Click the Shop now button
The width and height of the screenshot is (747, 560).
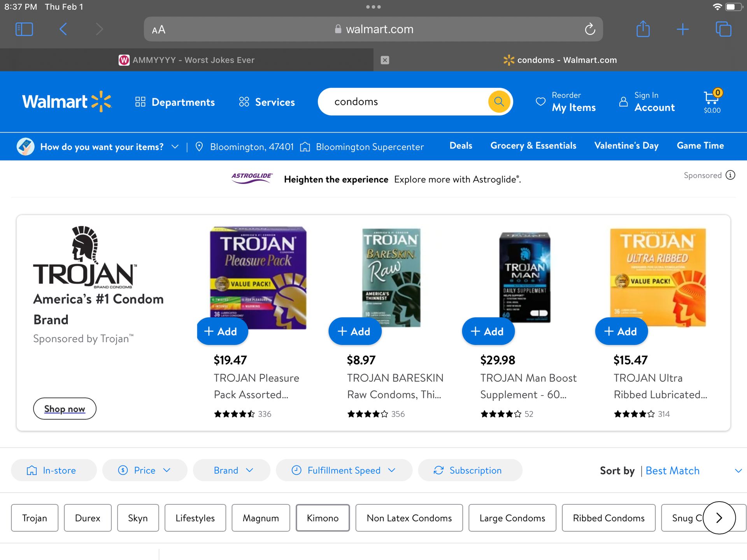[x=65, y=409]
